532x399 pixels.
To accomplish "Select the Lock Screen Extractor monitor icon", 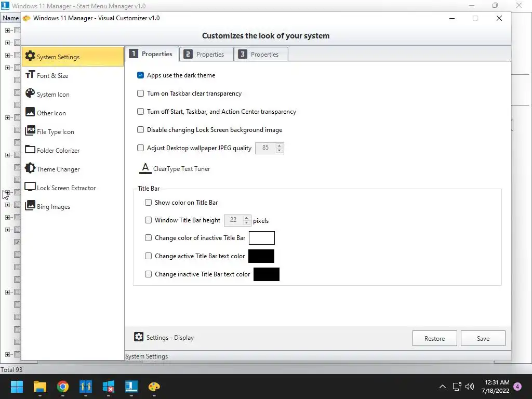I will tap(30, 187).
